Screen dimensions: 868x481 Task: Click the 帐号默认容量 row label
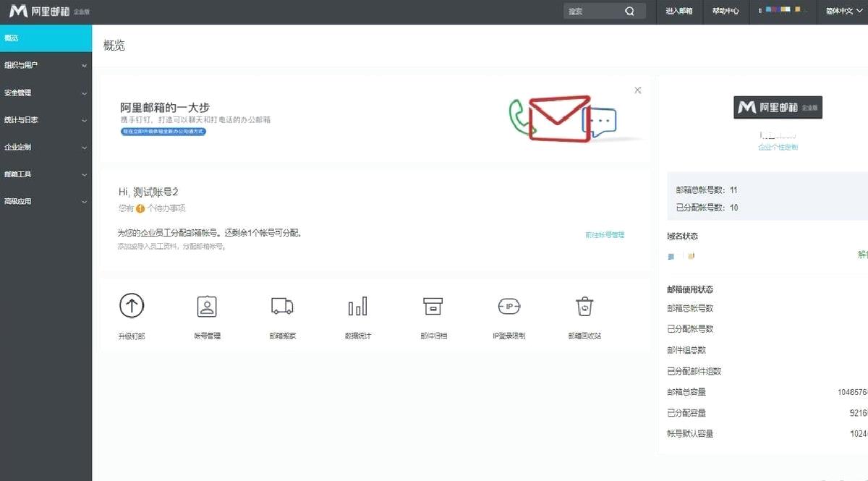tap(690, 434)
